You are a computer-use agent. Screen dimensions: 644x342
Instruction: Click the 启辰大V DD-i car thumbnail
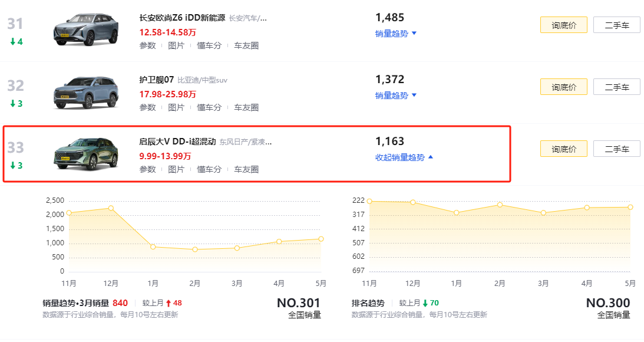86,154
